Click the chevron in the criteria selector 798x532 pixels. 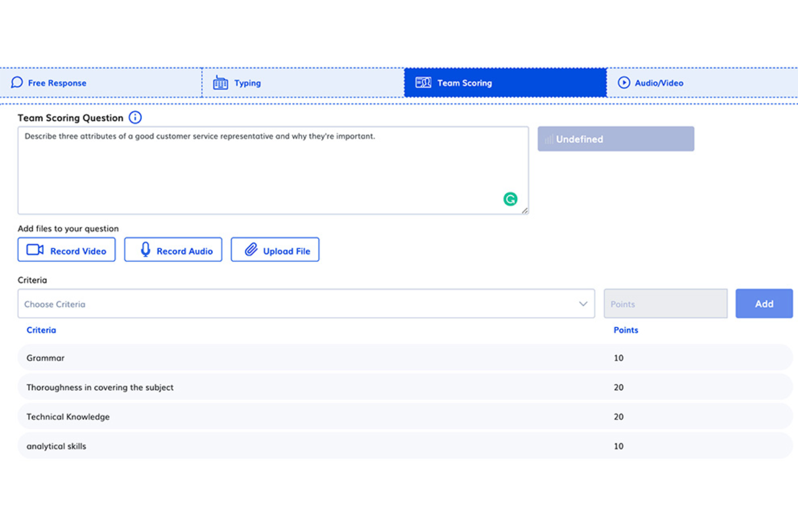tap(583, 303)
